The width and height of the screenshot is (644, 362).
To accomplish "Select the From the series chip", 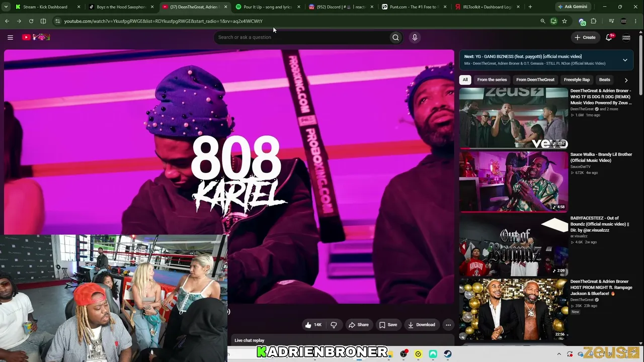I will [x=492, y=80].
